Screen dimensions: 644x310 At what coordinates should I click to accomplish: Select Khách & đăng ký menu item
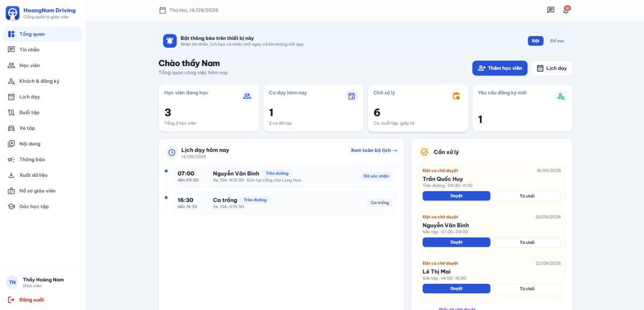(x=42, y=81)
